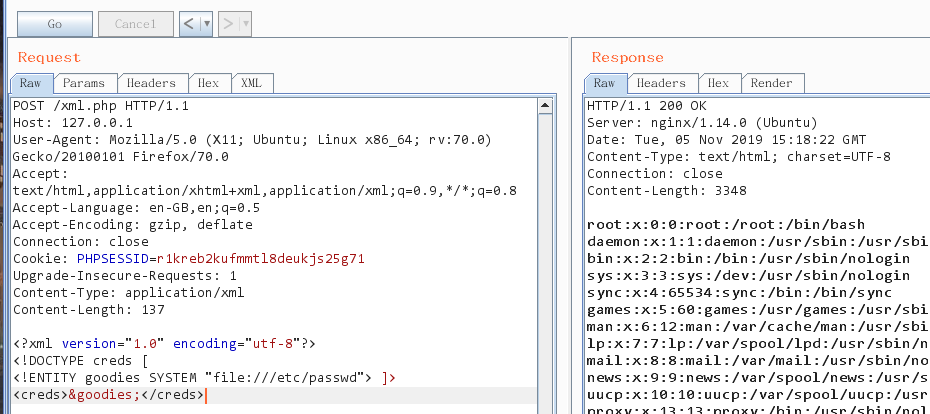
Task: Click the news:x:9:9 passwd entry
Action: click(758, 377)
